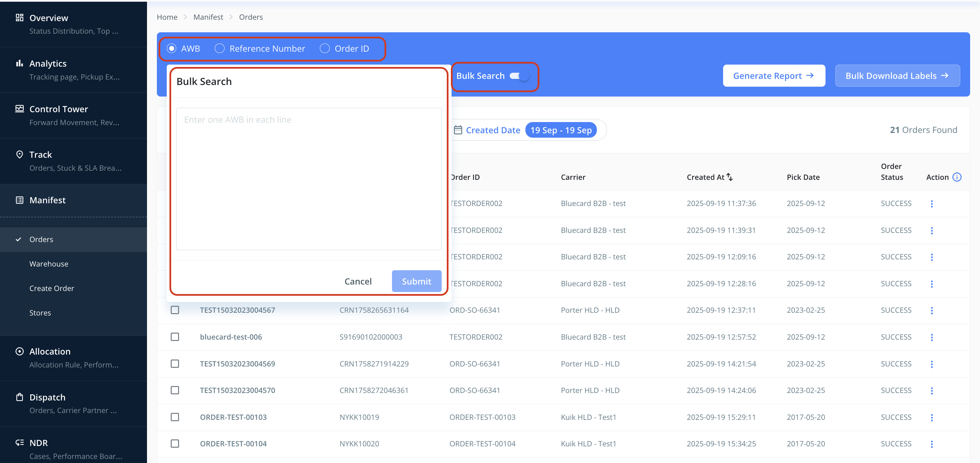Select the Order ID radio option
Screen dimensions: 980x463
click(325, 49)
